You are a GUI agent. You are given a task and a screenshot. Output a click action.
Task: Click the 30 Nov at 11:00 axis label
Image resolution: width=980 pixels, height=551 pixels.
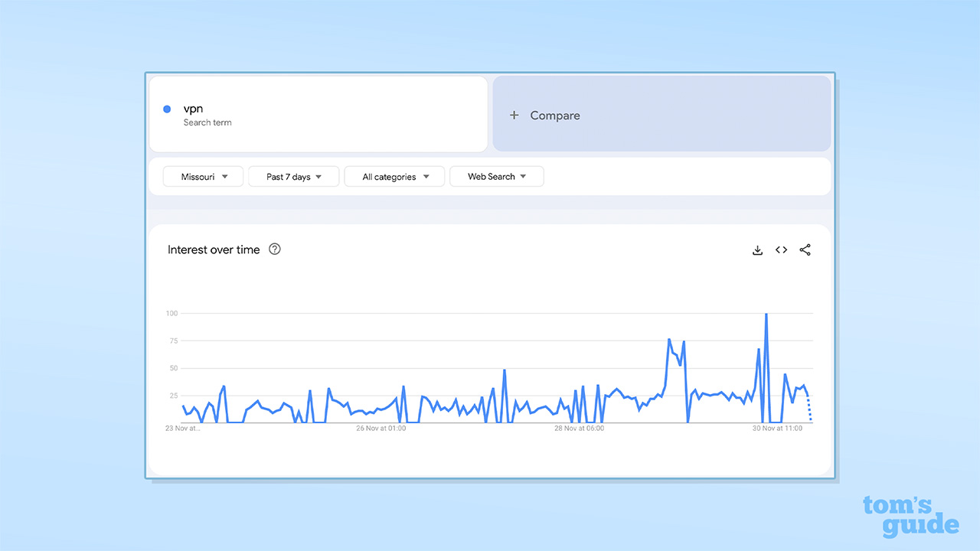coord(779,429)
